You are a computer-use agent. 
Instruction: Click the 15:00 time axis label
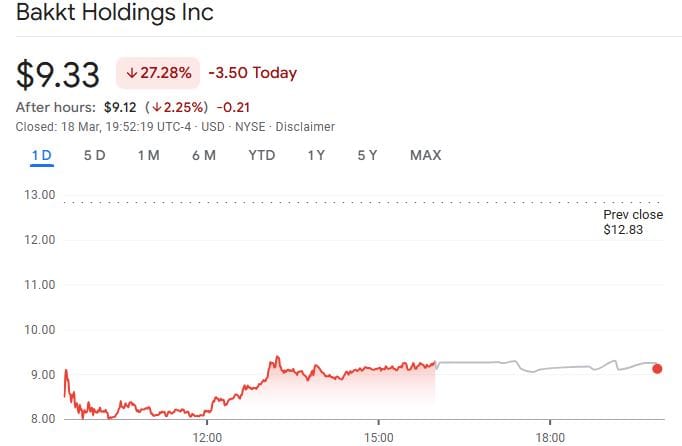pos(379,438)
